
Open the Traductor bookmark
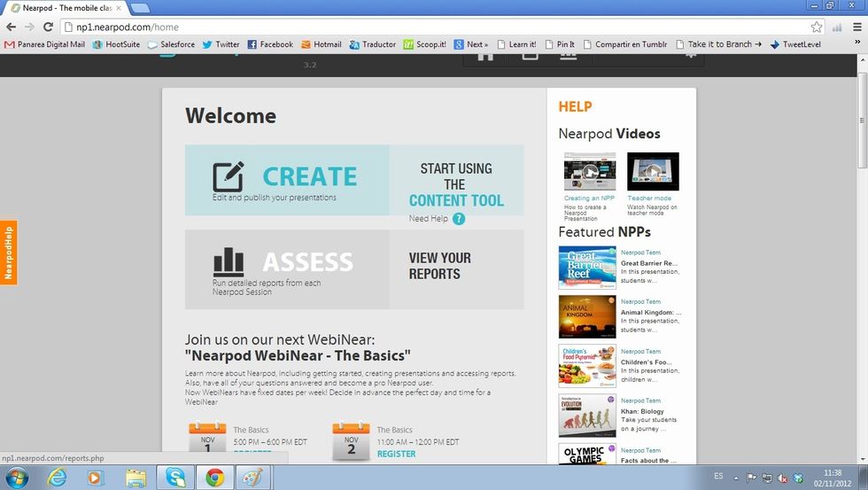(x=373, y=44)
